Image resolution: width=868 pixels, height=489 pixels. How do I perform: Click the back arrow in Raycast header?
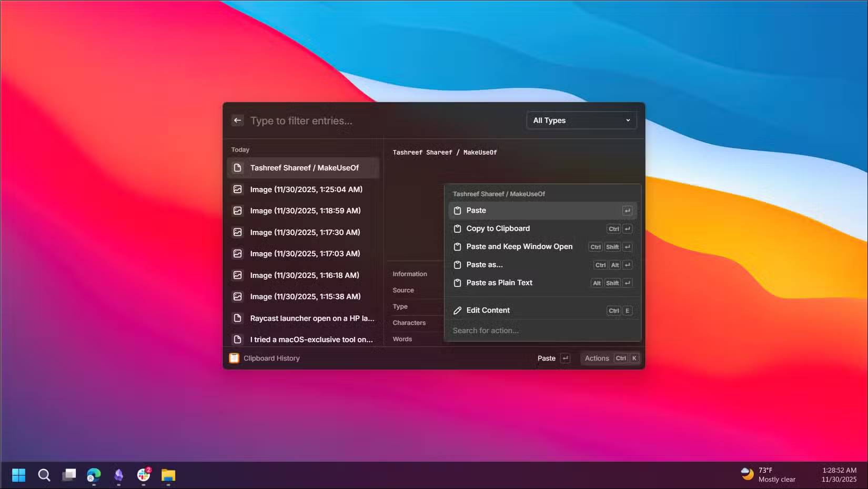(237, 120)
